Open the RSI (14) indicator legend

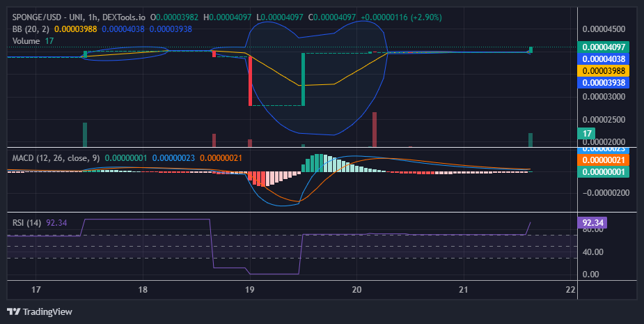[26, 223]
